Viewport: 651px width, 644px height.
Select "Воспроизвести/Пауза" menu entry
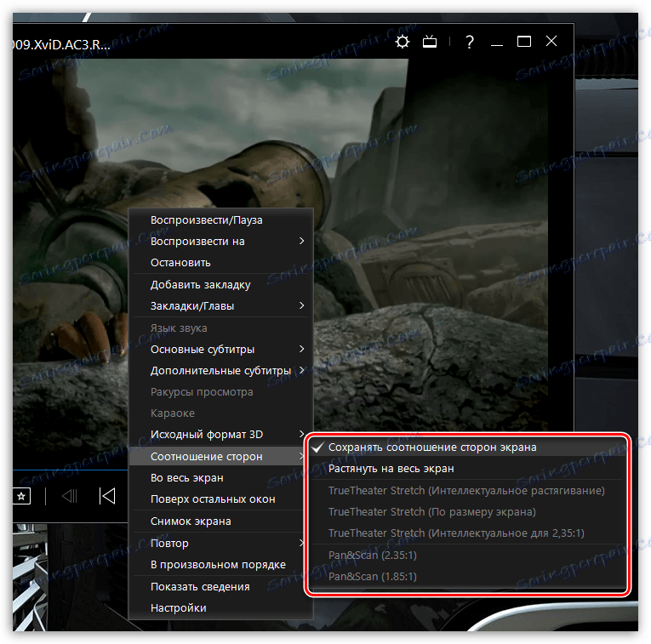tap(221, 220)
